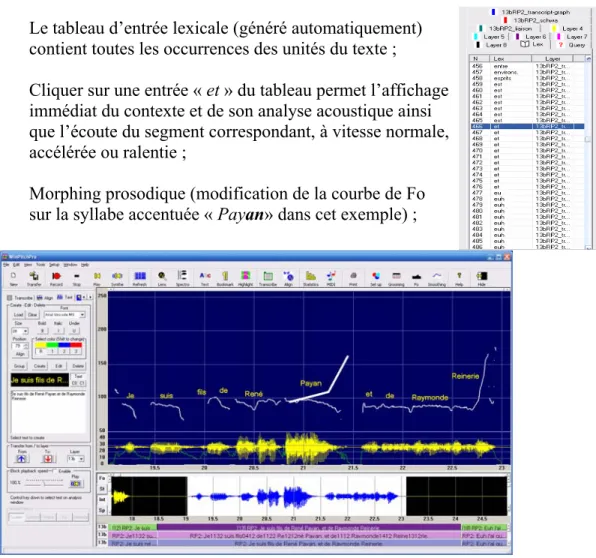Screen dimensions: 596x558
Task: Click the Load button
Action: (19, 315)
